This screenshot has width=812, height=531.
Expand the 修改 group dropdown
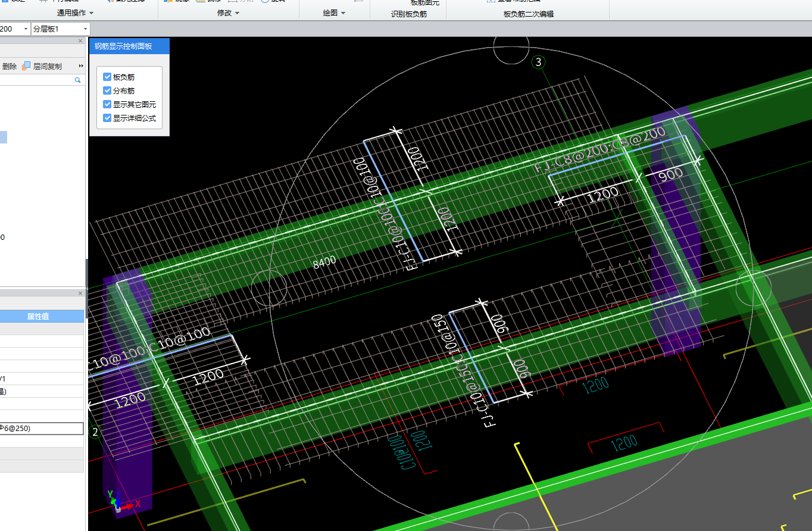229,13
